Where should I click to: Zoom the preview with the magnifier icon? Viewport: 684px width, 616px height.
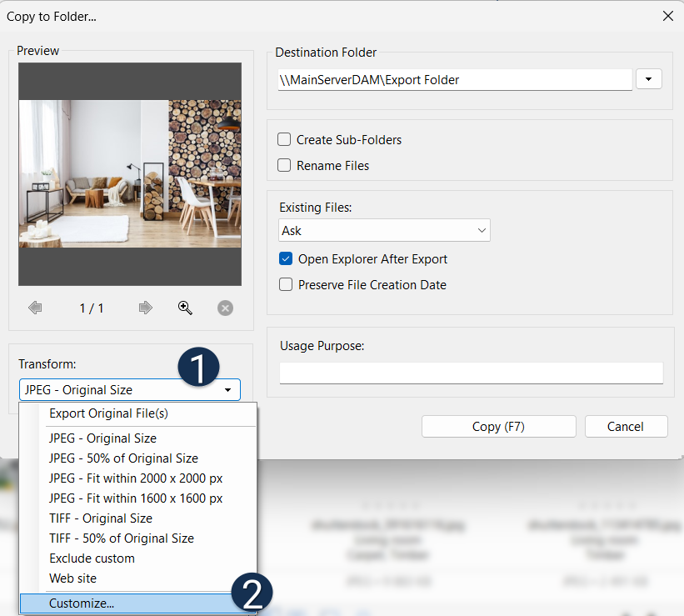[x=185, y=308]
